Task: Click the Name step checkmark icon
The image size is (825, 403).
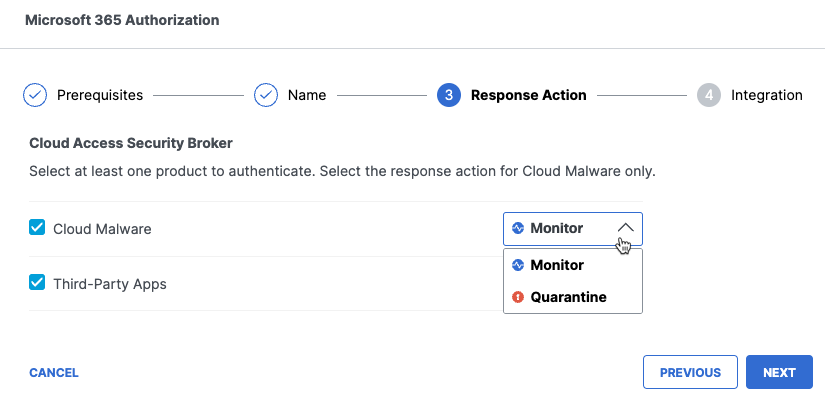Action: [266, 95]
